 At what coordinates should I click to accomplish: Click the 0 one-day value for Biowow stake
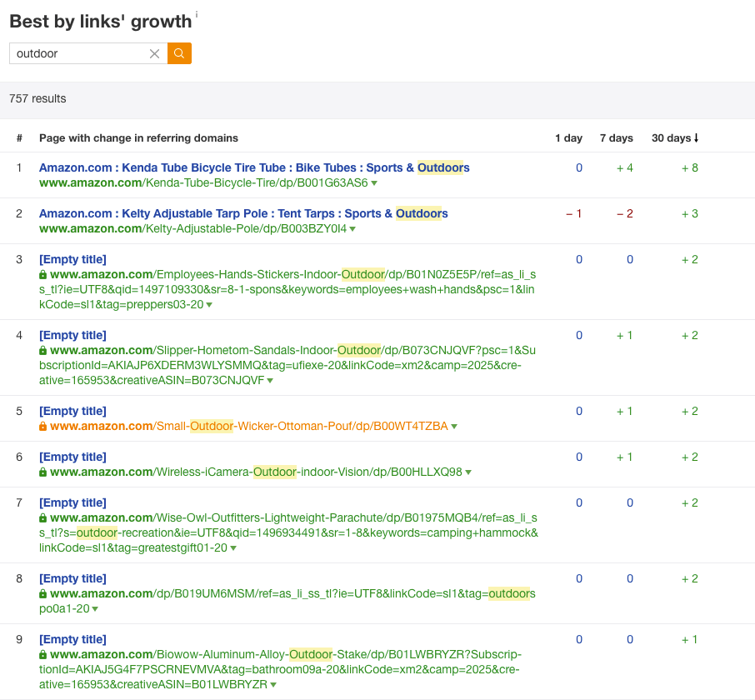pyautogui.click(x=579, y=639)
